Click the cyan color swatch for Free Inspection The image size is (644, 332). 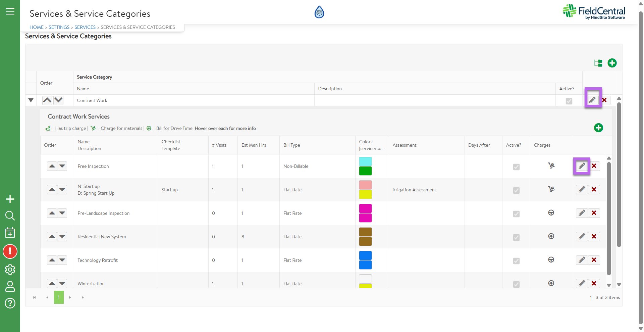365,161
